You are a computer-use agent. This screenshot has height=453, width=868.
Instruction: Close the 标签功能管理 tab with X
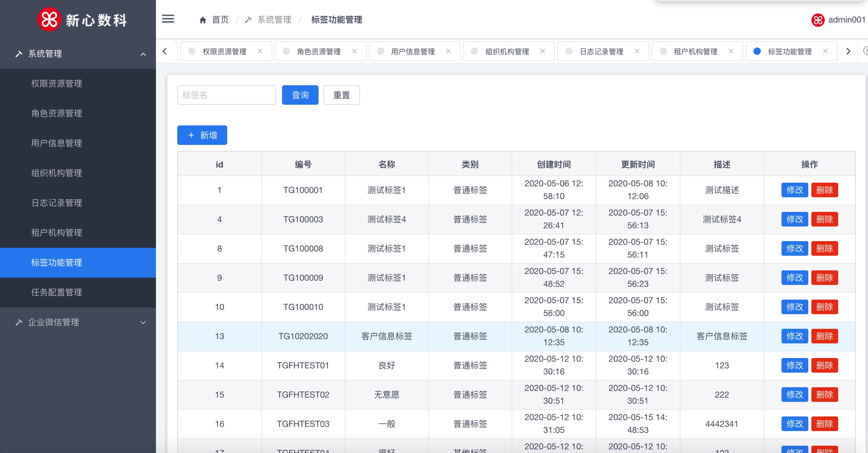pos(825,51)
